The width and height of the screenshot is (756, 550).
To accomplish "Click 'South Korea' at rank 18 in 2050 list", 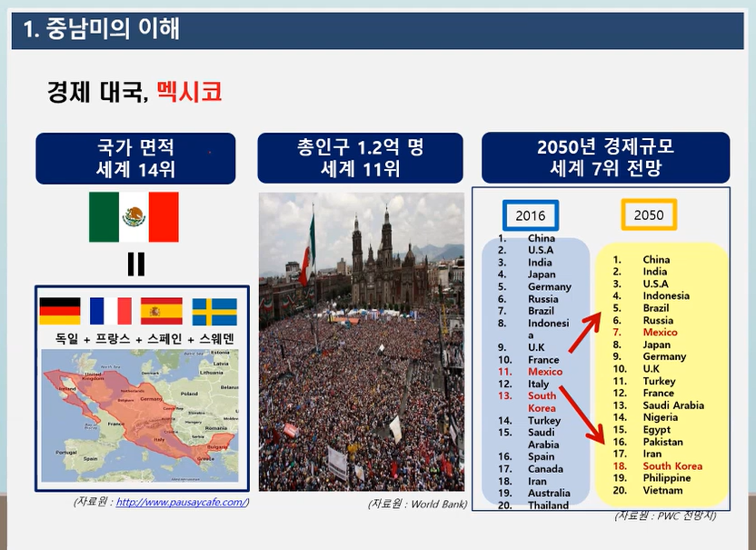I will click(x=672, y=466).
